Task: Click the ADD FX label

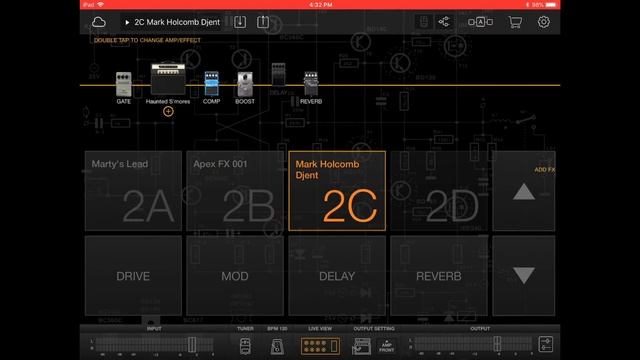Action: 545,169
